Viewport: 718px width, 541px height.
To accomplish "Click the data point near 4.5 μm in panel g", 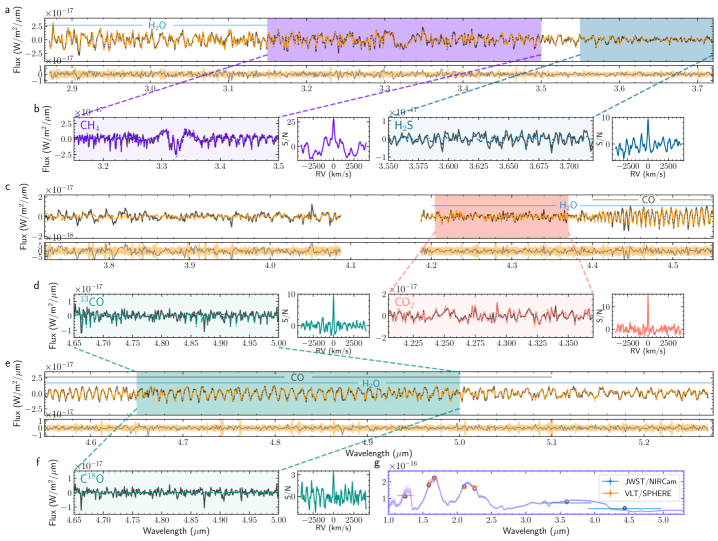I will (625, 508).
